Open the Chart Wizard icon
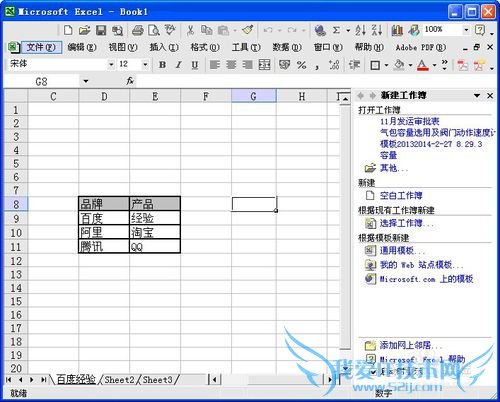This screenshot has width=500, height=402. tap(397, 30)
